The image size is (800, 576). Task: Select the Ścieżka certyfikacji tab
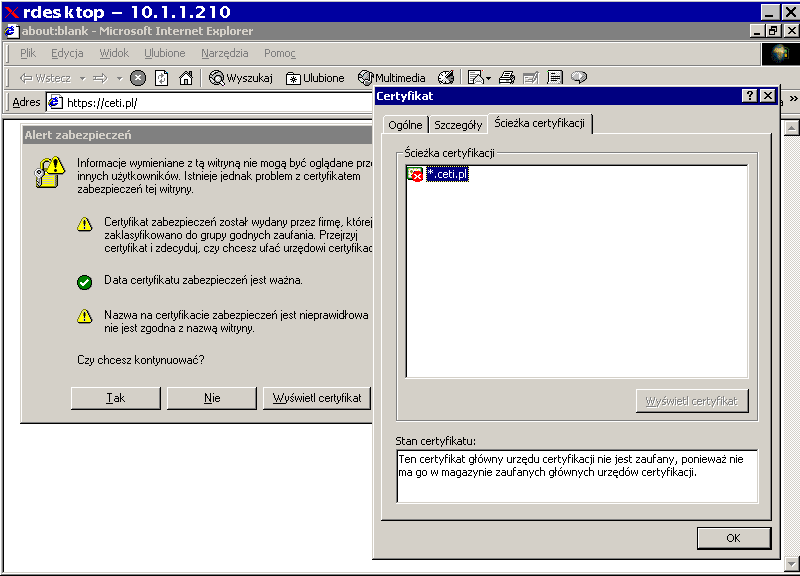pos(540,123)
